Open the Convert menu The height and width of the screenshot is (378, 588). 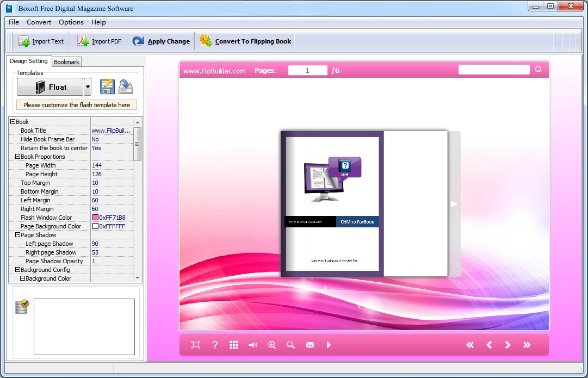pyautogui.click(x=39, y=22)
